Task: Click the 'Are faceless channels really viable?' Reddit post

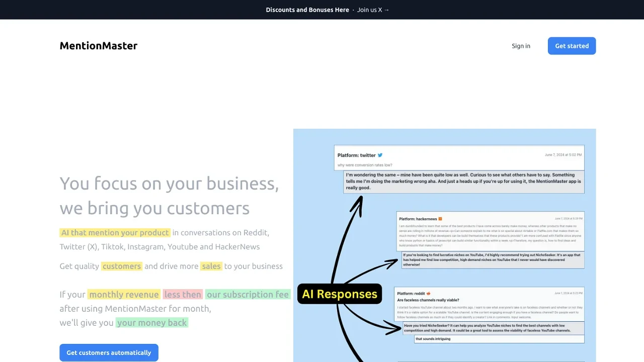Action: click(x=428, y=300)
